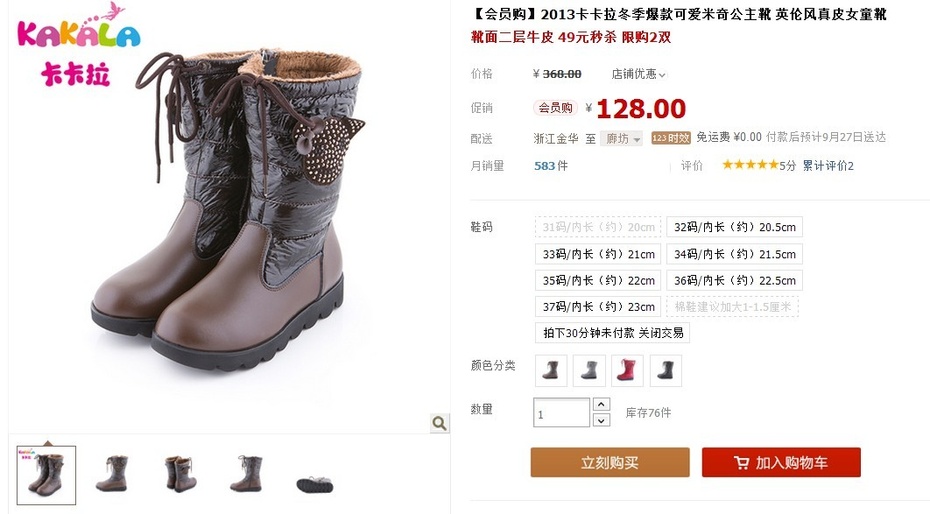Click the 123时效 delivery badge
Image resolution: width=930 pixels, height=514 pixels.
coord(671,138)
